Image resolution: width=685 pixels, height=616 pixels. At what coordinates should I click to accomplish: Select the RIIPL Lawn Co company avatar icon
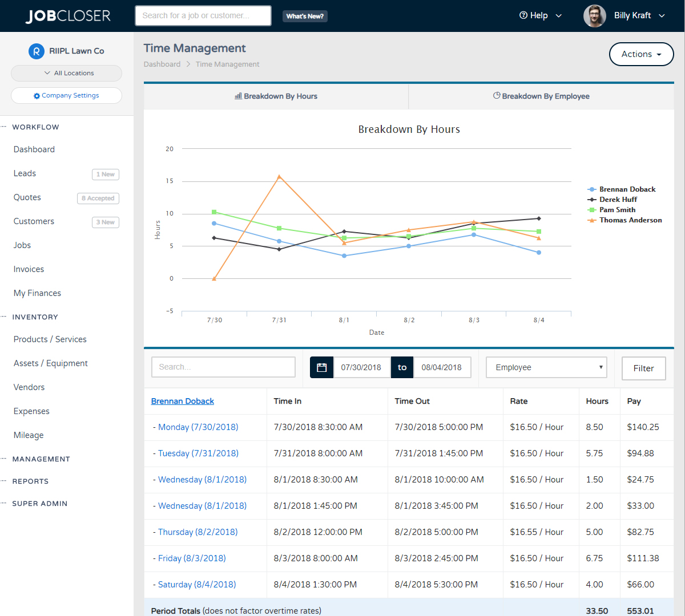[x=35, y=51]
